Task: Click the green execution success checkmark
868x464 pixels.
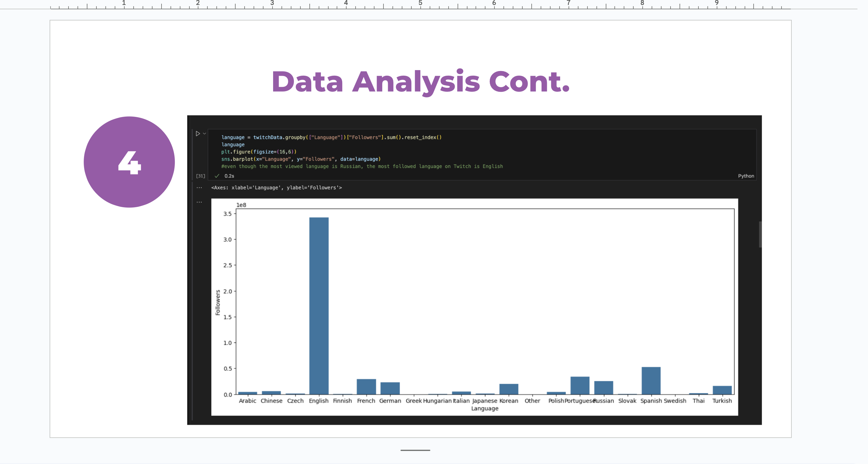Action: click(217, 176)
